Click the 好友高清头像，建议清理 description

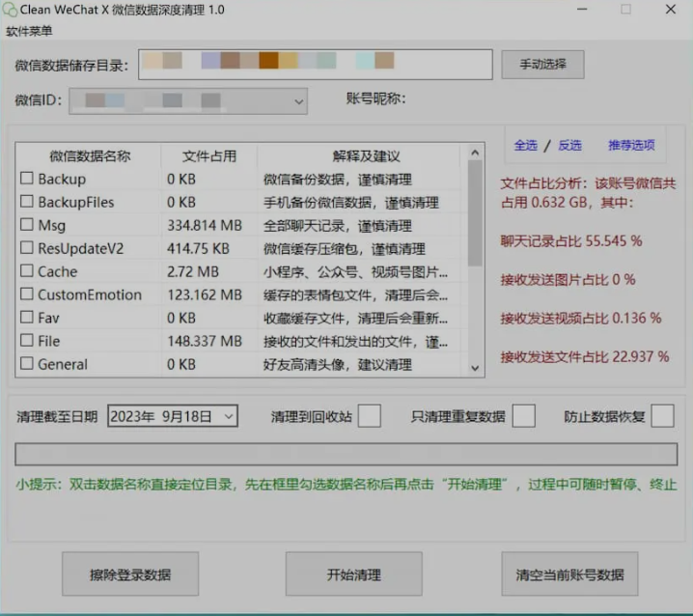coord(338,364)
